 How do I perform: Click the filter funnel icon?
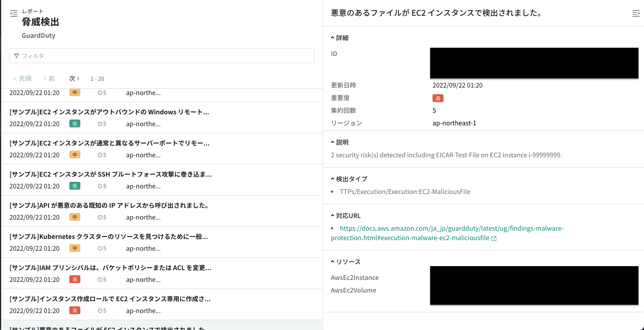click(17, 56)
